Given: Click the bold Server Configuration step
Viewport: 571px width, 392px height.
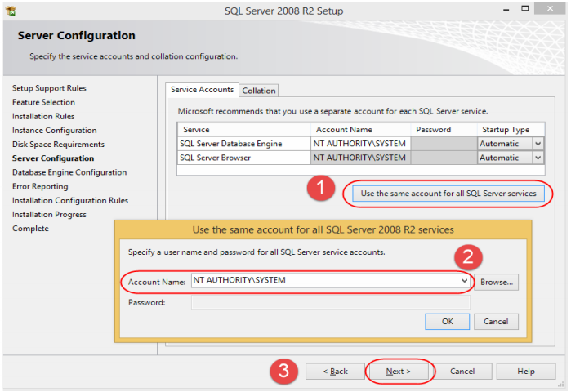Looking at the screenshot, I should [x=53, y=158].
